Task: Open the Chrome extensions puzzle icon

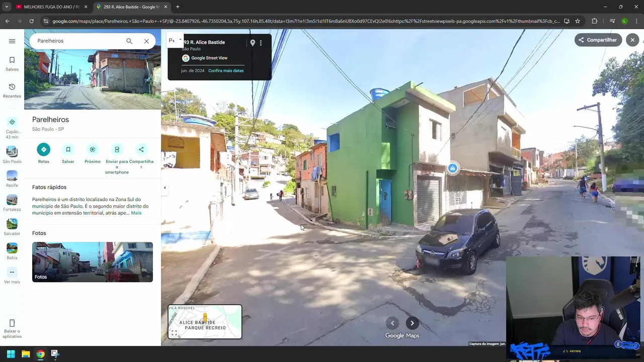Action: [595, 21]
